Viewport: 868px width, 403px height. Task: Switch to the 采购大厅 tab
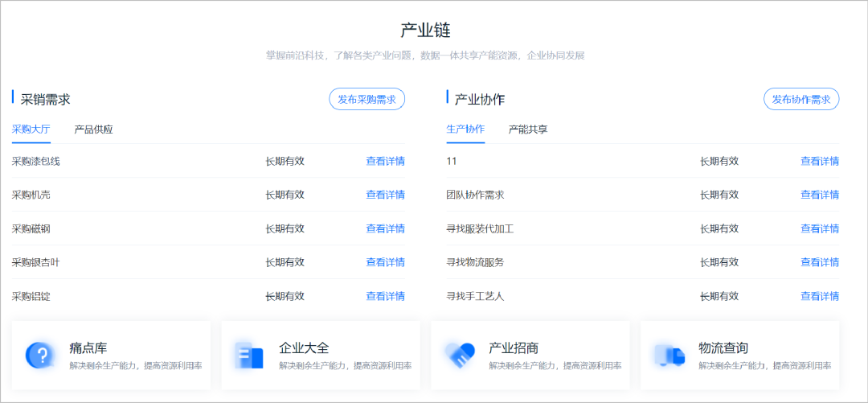pos(31,130)
